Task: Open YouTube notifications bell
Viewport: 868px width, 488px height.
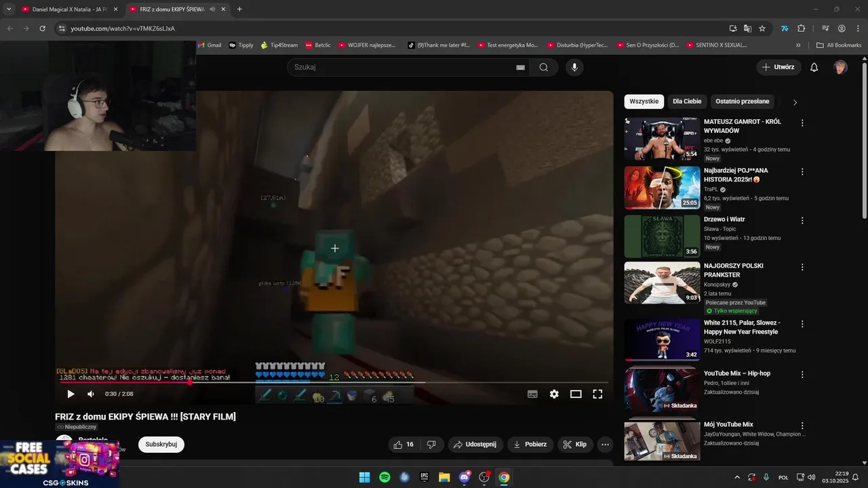Action: (814, 67)
